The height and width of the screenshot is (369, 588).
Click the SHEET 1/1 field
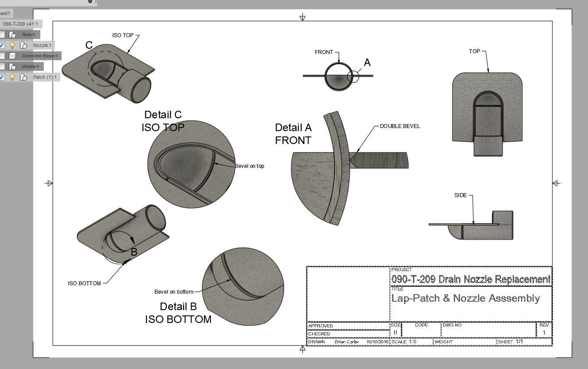[x=524, y=342]
